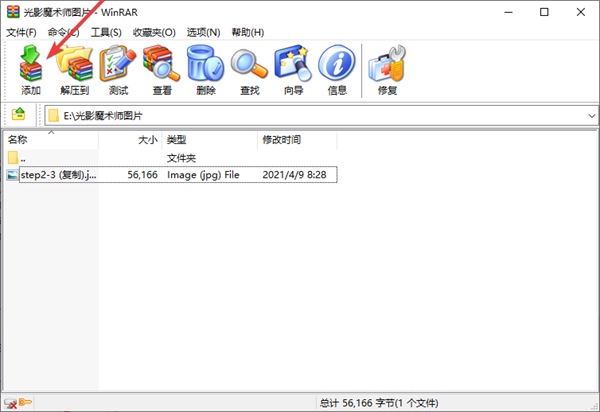This screenshot has width=600, height=412.
Task: Open the 工具(S) menu
Action: tap(106, 33)
